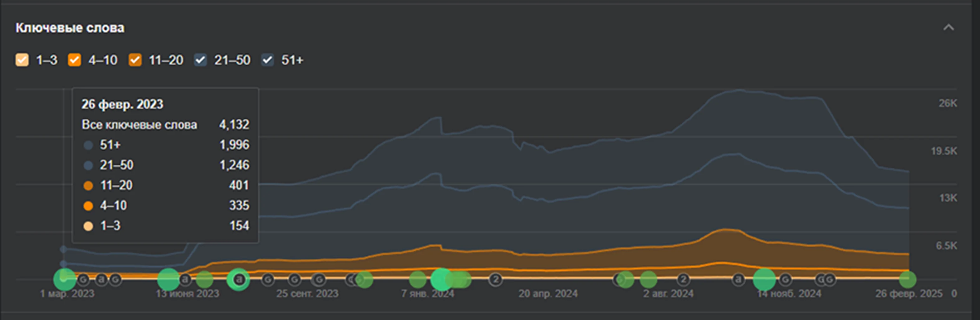Click large green dot at chart start
This screenshot has width=980, height=320.
pyautogui.click(x=64, y=280)
